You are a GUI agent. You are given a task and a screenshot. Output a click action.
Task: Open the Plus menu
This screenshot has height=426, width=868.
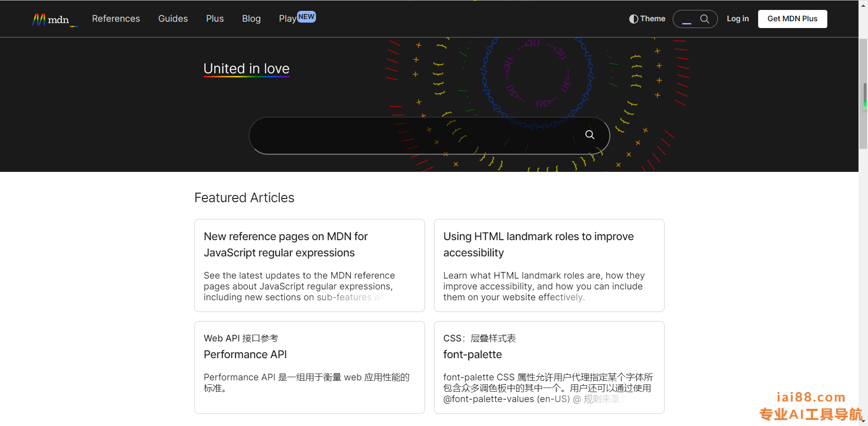215,19
